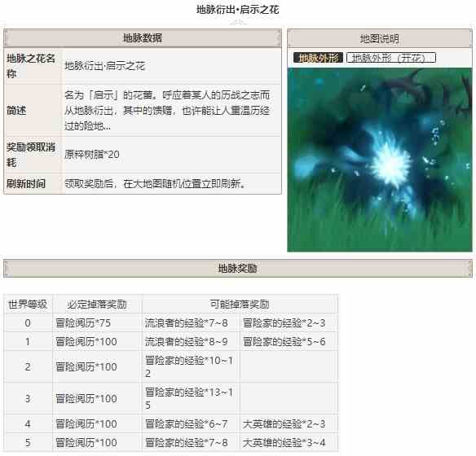Click 原粹树脂*20 cost value
476x456 pixels.
tap(92, 155)
